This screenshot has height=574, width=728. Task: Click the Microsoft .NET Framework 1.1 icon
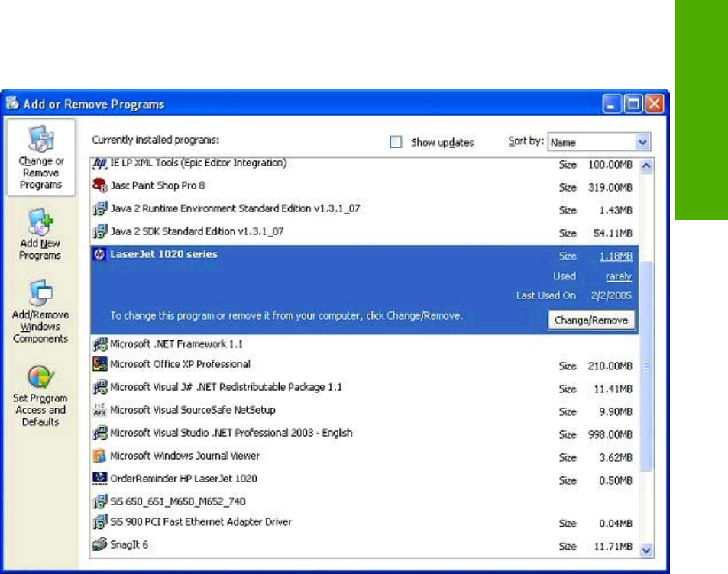pyautogui.click(x=100, y=344)
